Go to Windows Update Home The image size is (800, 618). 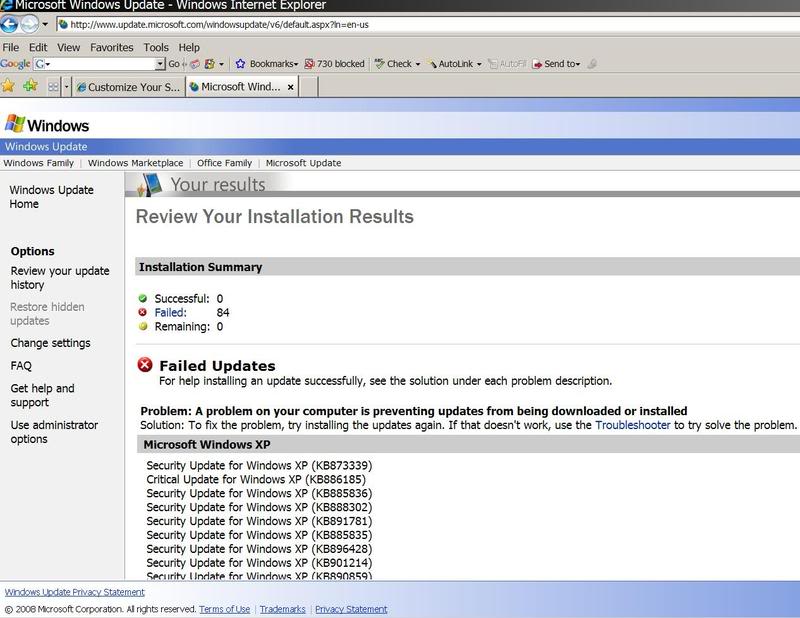[52, 197]
